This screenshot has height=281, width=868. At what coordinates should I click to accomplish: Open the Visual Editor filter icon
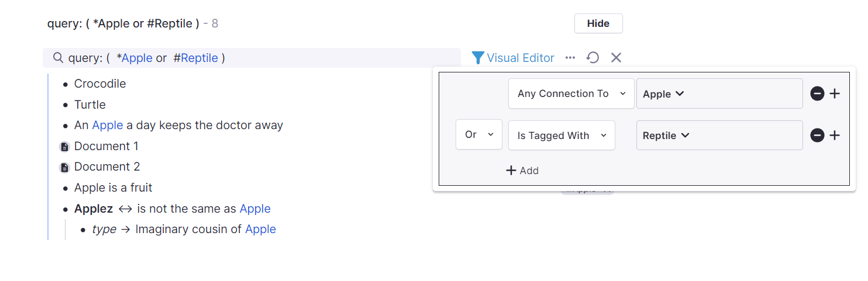478,58
